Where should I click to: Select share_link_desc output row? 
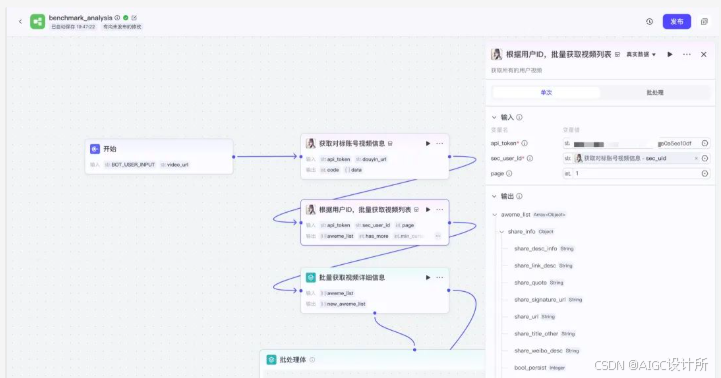point(543,266)
